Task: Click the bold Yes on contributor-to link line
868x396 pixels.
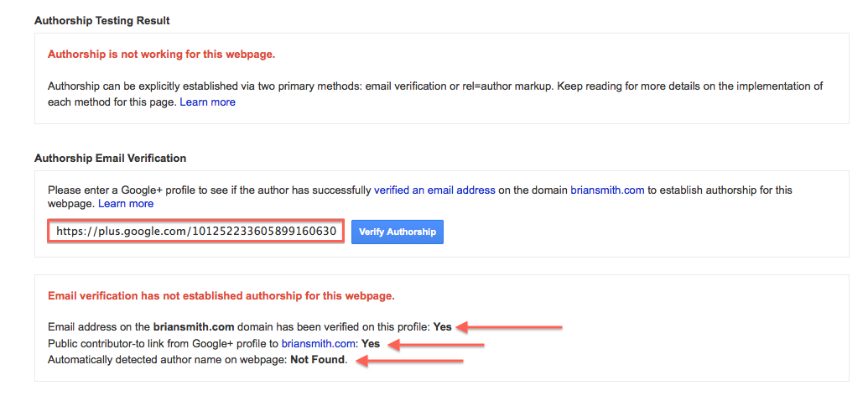Action: [x=371, y=344]
